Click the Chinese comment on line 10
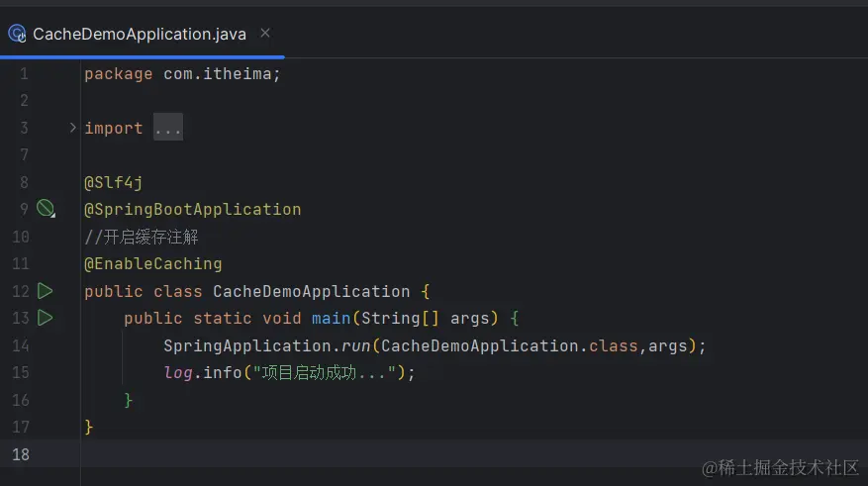The width and height of the screenshot is (868, 486). point(142,237)
